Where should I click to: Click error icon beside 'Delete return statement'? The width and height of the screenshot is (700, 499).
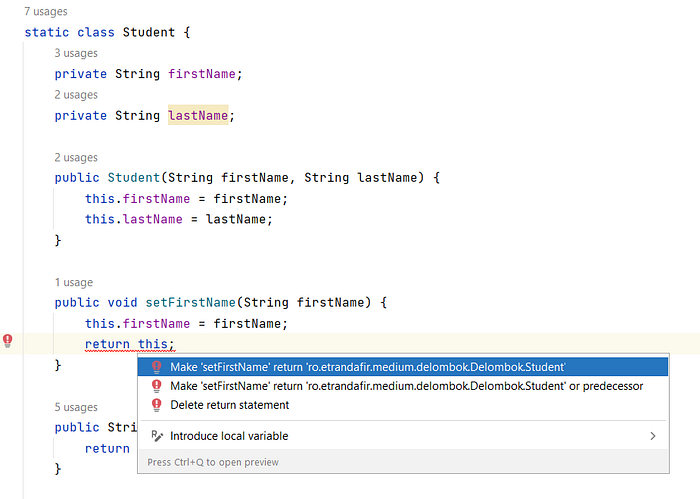[156, 405]
